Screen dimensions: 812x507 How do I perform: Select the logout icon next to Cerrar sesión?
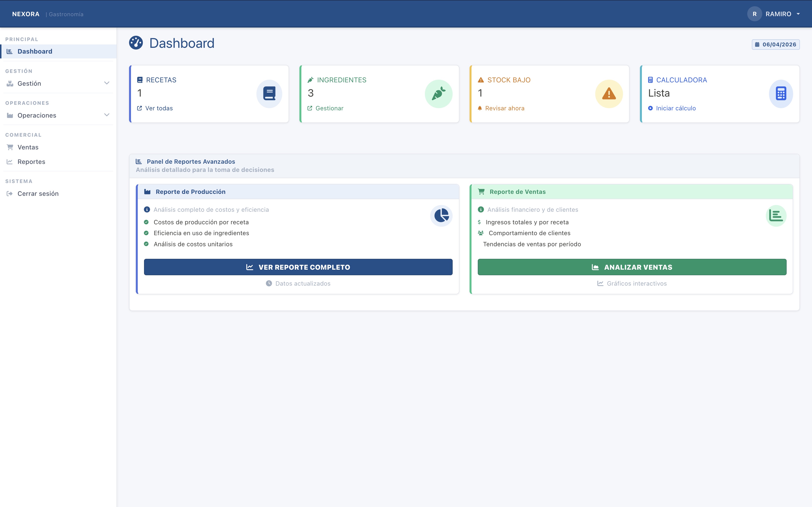point(10,193)
